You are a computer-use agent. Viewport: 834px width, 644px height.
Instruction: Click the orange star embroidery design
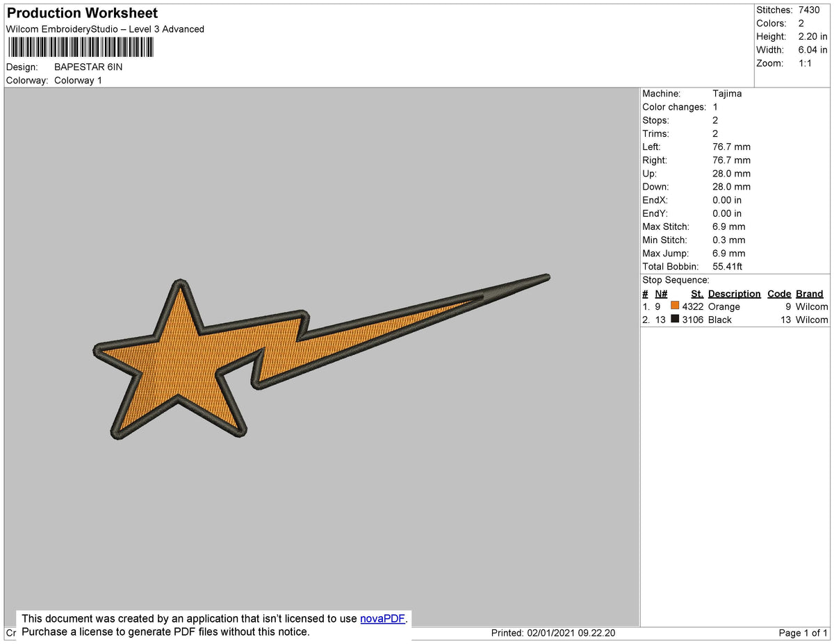point(321,357)
